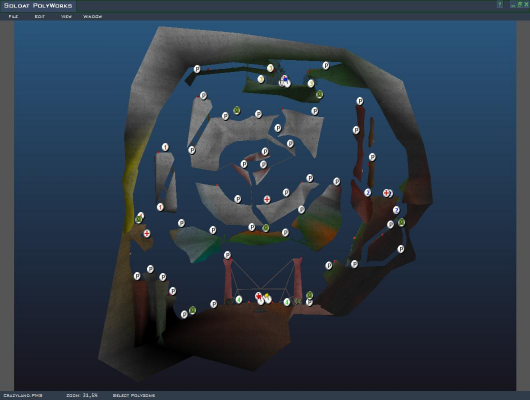530x400 pixels.
Task: Restore down the PolyWorks window
Action: [x=520, y=4]
